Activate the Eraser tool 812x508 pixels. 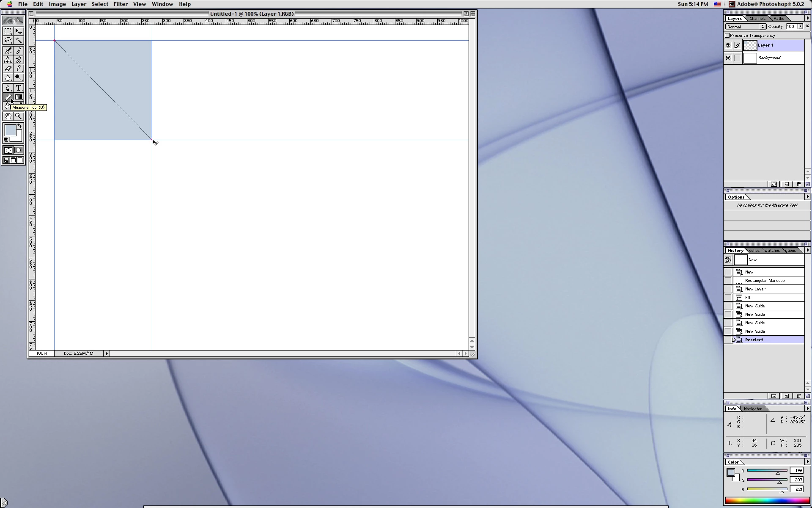(x=8, y=69)
